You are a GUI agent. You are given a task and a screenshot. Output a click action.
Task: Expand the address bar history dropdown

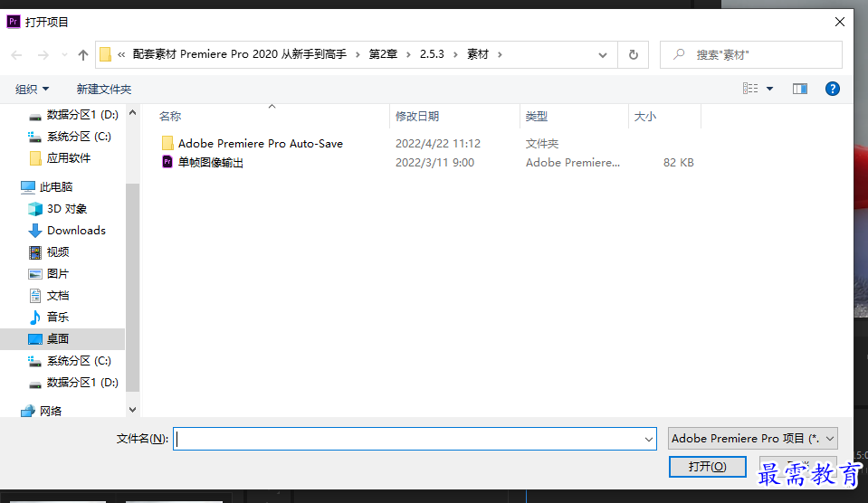(x=602, y=55)
